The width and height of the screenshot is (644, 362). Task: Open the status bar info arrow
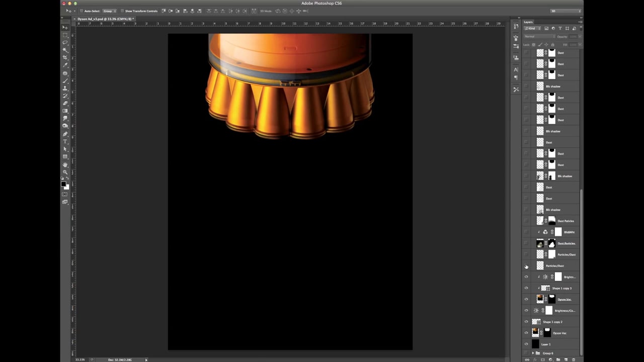click(146, 359)
